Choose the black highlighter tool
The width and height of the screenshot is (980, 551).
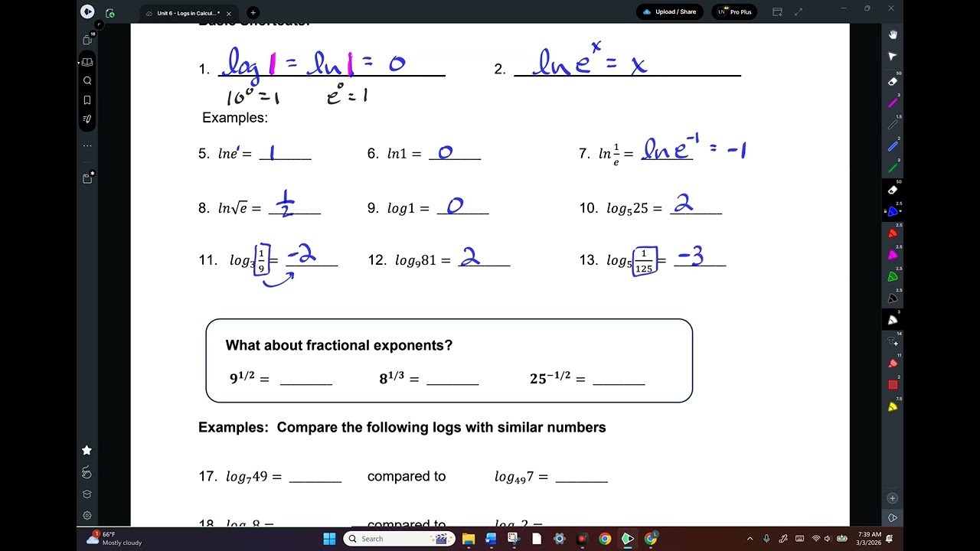(893, 298)
